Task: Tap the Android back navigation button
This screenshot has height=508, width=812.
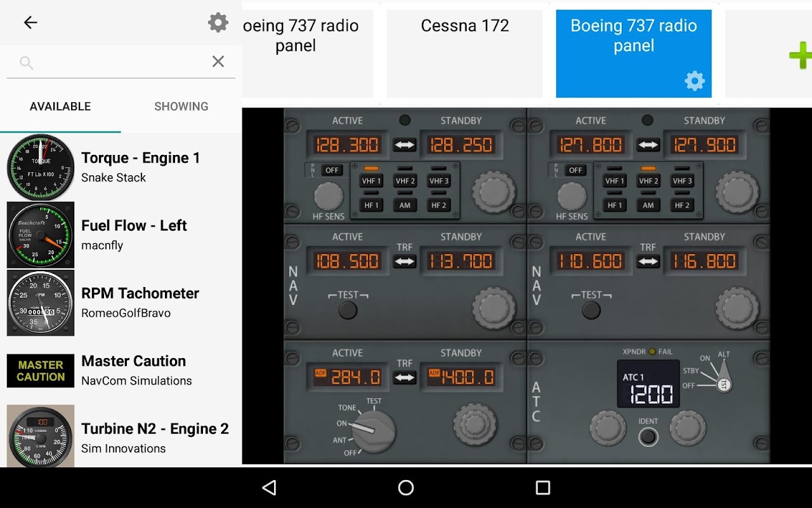Action: tap(270, 488)
